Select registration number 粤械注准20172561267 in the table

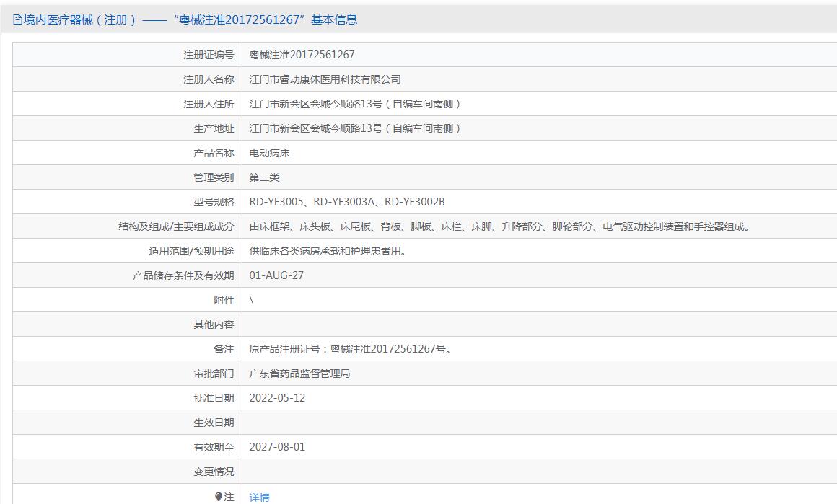tap(302, 54)
